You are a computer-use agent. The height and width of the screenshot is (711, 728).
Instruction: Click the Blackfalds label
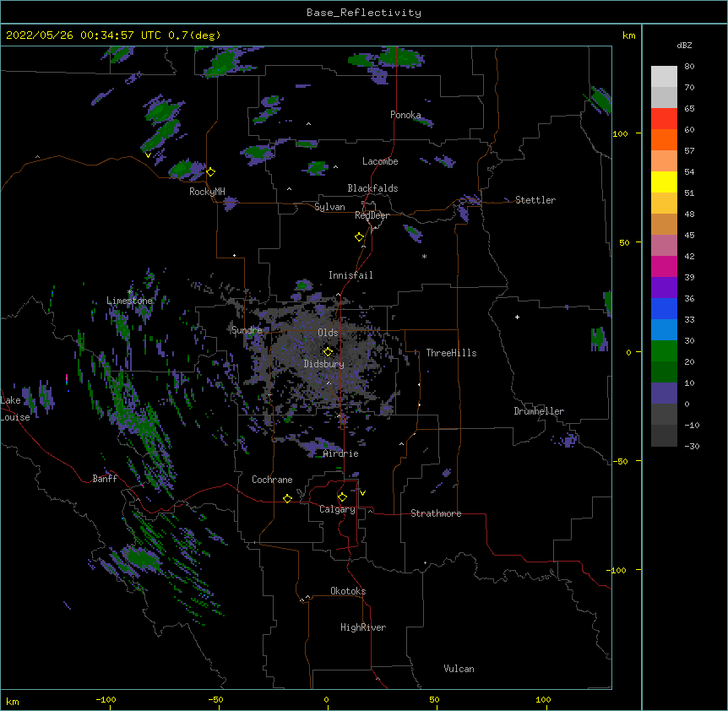(x=372, y=188)
